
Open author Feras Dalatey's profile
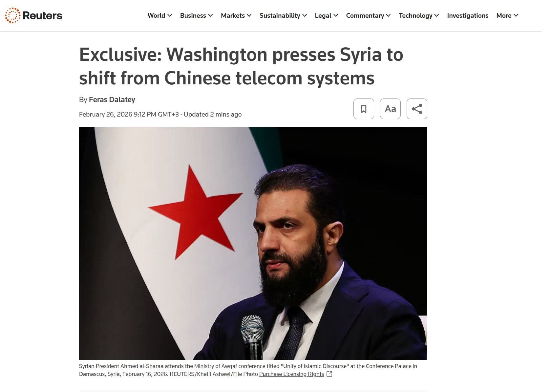click(x=112, y=99)
